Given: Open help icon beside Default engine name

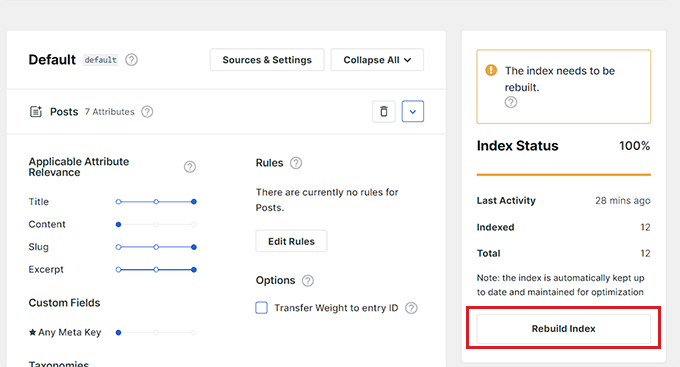Looking at the screenshot, I should (x=131, y=60).
